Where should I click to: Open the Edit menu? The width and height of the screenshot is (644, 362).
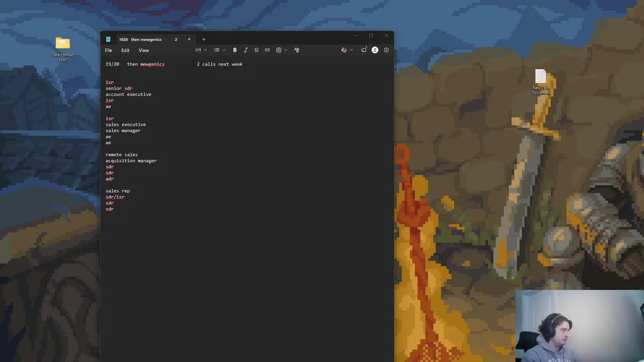coord(125,50)
